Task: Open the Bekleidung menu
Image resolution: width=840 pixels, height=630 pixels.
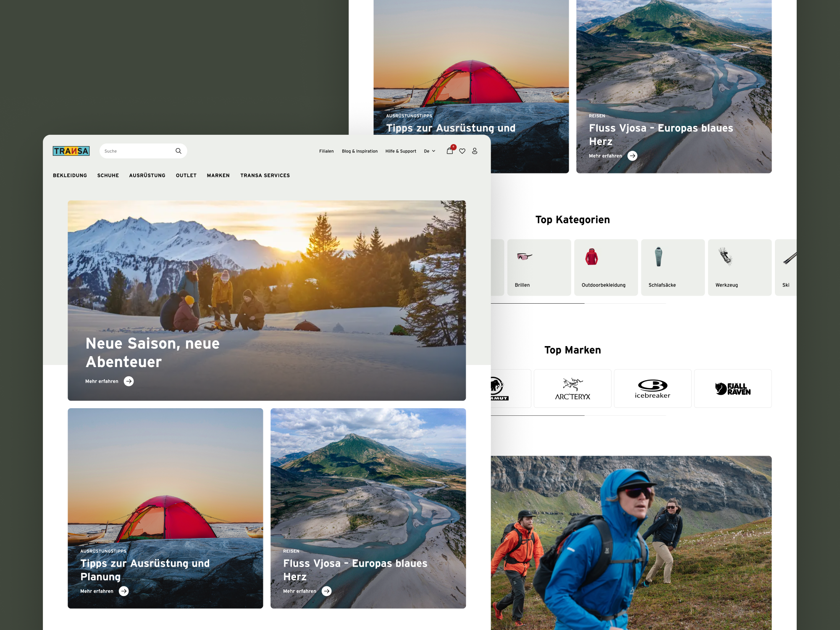Action: click(x=70, y=175)
